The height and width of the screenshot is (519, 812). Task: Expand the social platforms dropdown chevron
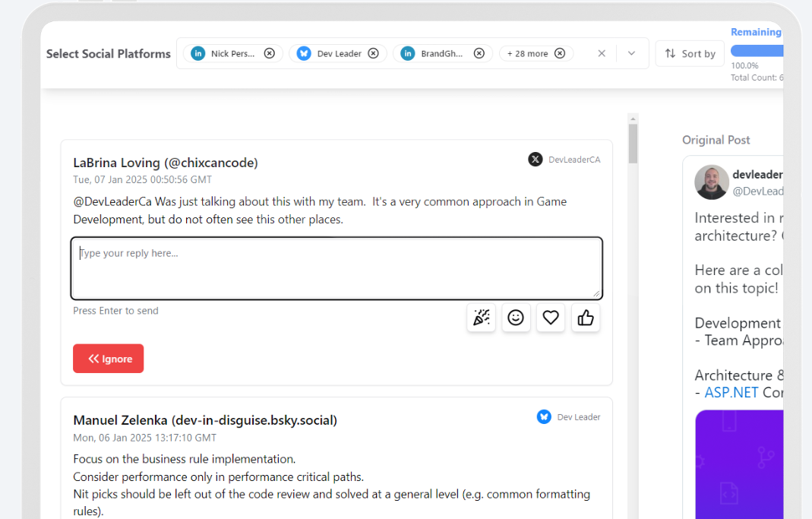(631, 53)
